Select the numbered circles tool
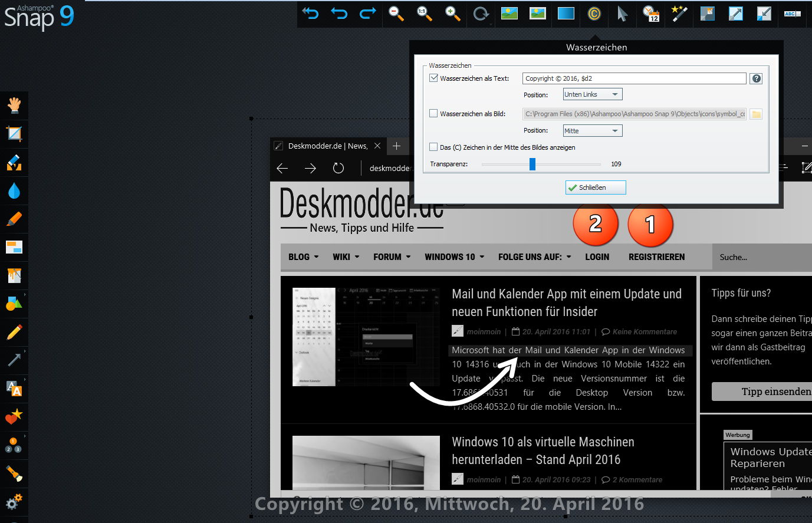This screenshot has width=812, height=523. tap(14, 445)
